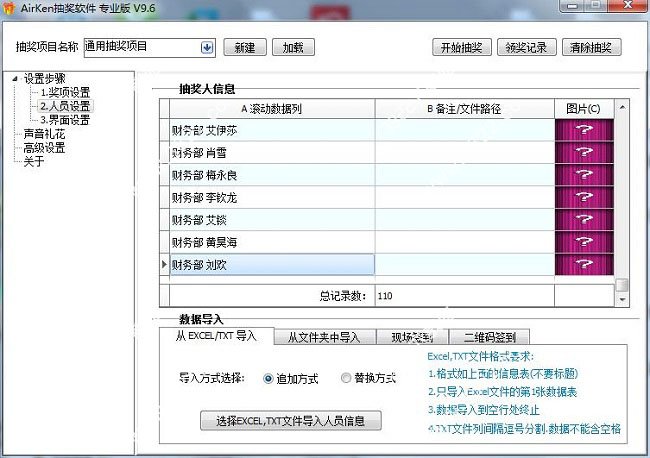The image size is (650, 458).
Task: Select the 追加方式 radio button
Action: [268, 378]
